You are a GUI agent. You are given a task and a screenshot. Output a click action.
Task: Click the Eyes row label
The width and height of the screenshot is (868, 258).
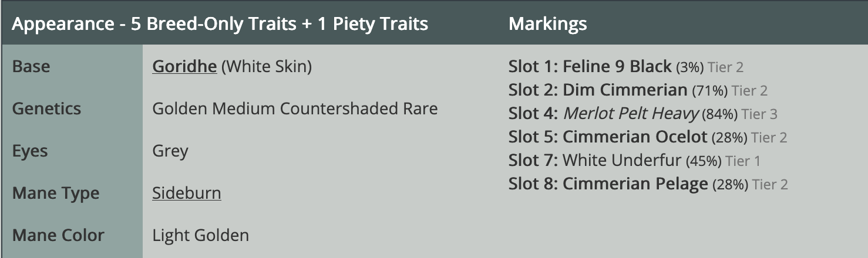point(30,151)
